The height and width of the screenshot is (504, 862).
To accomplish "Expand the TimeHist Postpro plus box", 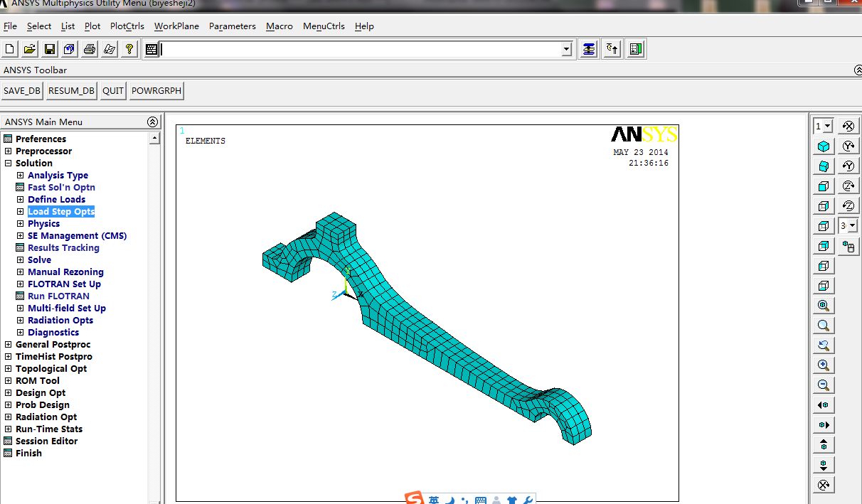I will pos(8,356).
